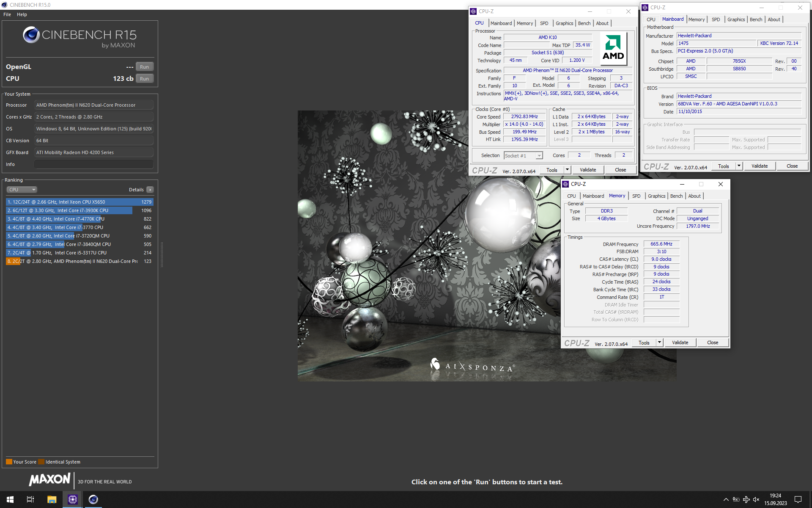The image size is (812, 508).
Task: Open Graphics tab in CPU window
Action: (565, 23)
